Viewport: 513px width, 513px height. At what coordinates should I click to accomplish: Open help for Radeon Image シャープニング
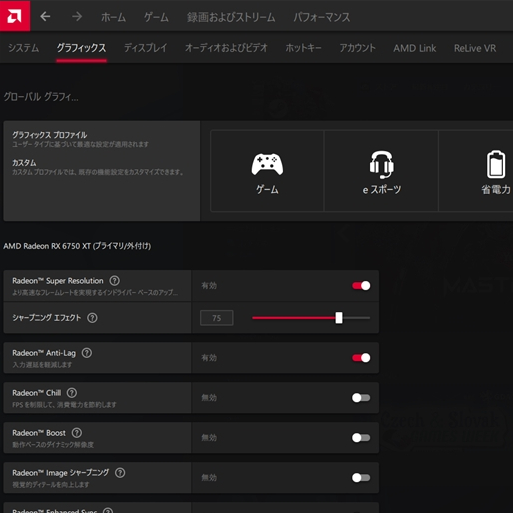coord(120,473)
